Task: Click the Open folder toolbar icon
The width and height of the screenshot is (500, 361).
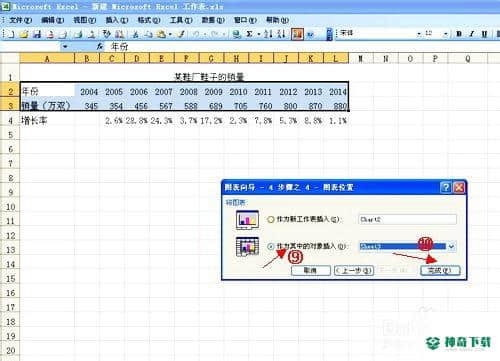Action: [23, 34]
